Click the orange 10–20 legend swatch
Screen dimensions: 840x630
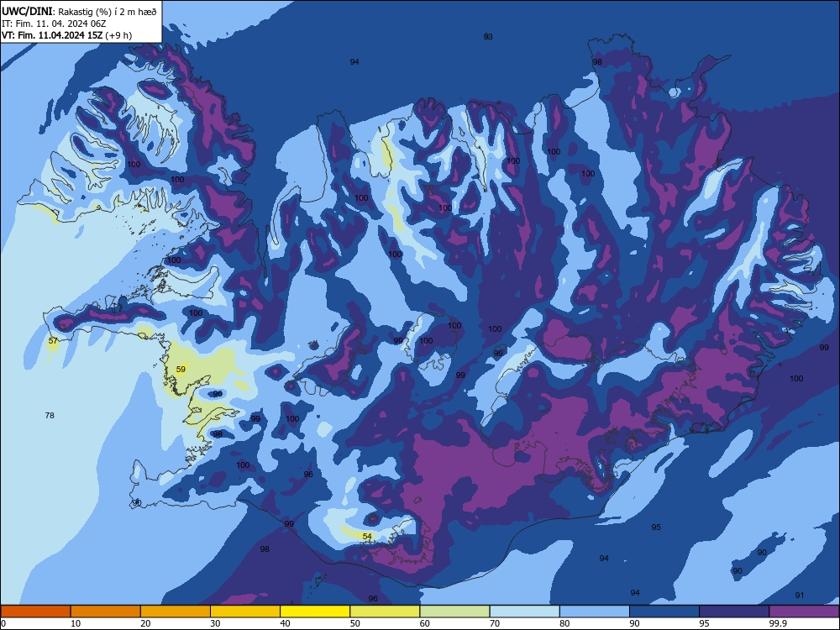[x=106, y=612]
